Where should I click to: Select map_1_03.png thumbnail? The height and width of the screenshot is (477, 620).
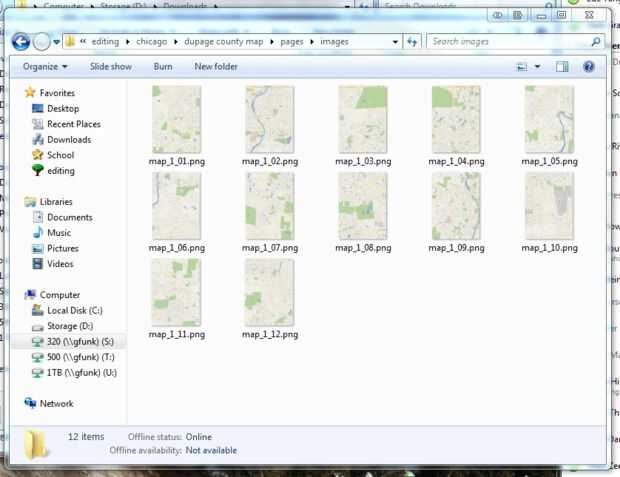pyautogui.click(x=363, y=119)
